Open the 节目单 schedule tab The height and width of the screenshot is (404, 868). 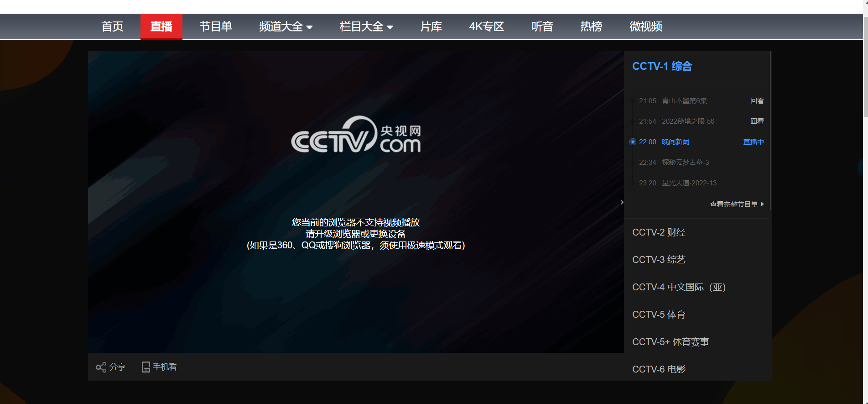click(x=216, y=26)
